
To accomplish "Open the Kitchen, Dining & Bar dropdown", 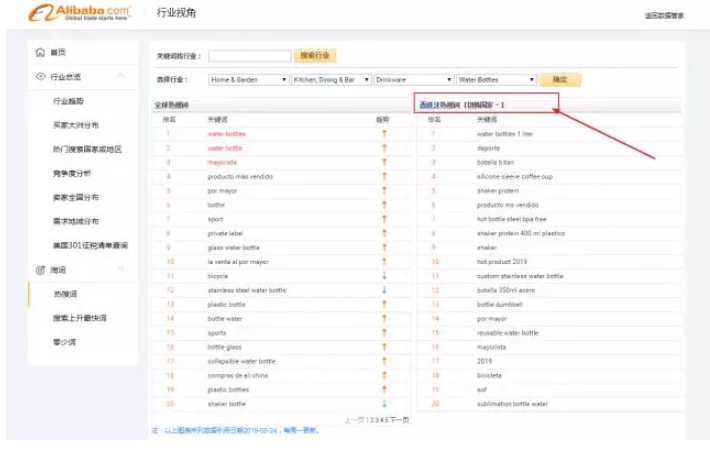I will click(331, 80).
